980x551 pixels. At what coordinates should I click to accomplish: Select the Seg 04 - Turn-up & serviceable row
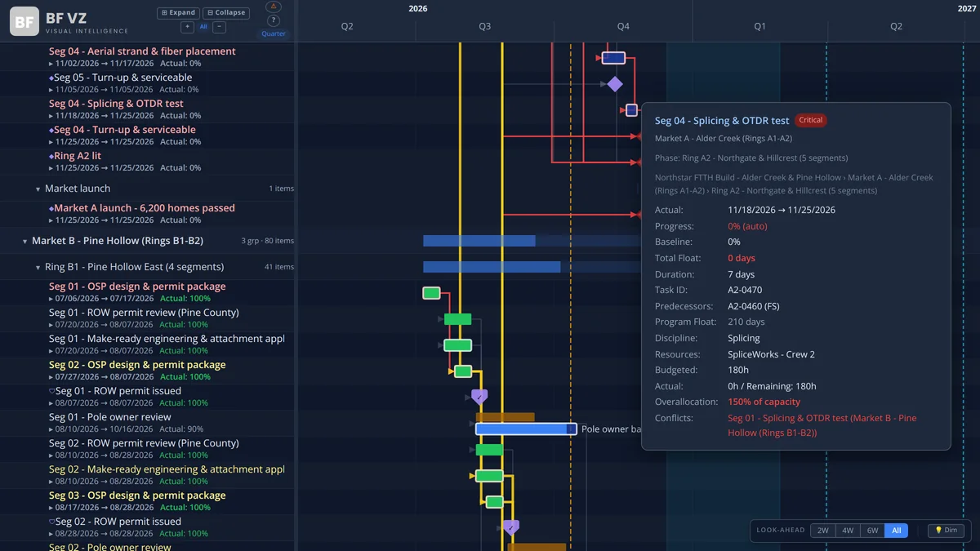tap(147, 136)
